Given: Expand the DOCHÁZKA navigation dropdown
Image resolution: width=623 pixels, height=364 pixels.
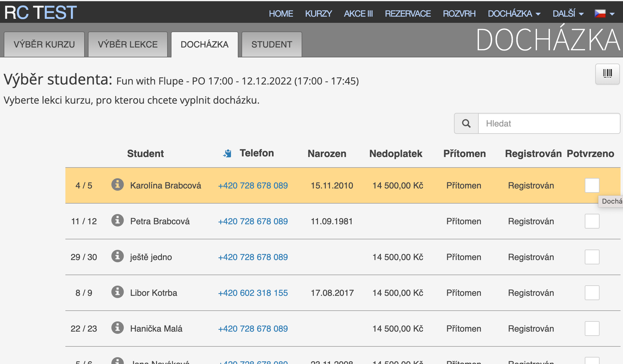Looking at the screenshot, I should tap(514, 14).
